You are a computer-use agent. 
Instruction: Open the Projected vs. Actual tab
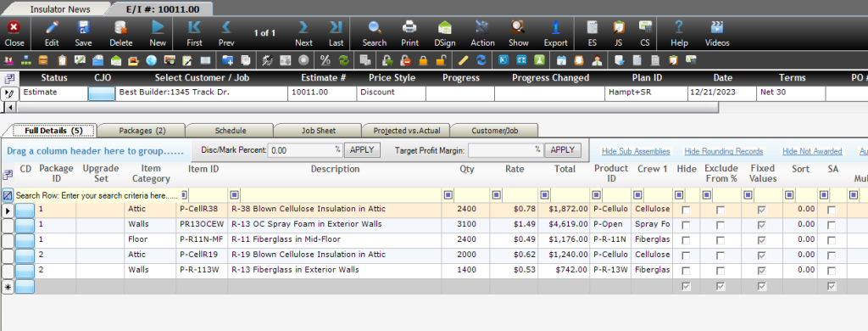click(407, 131)
